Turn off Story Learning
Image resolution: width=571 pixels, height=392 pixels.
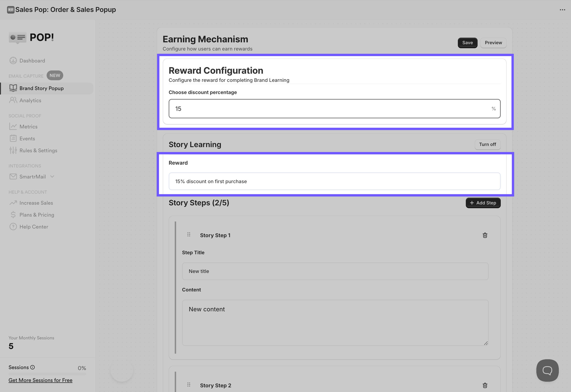pyautogui.click(x=487, y=144)
